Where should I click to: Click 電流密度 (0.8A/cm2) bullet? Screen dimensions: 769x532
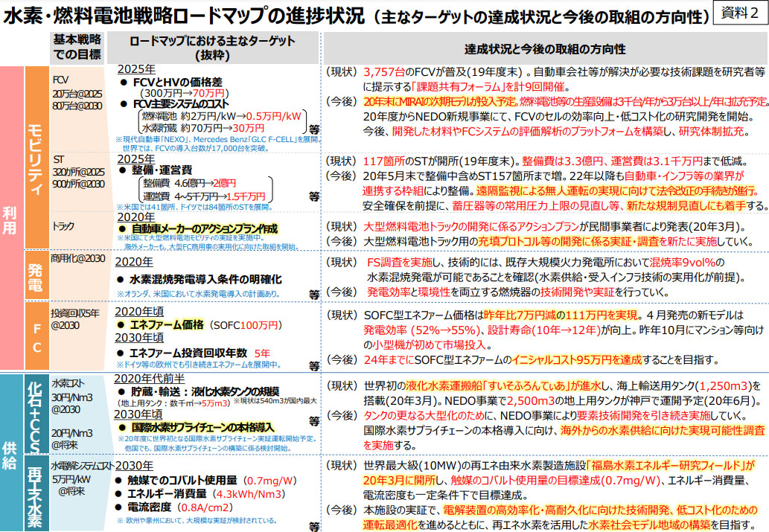click(174, 507)
